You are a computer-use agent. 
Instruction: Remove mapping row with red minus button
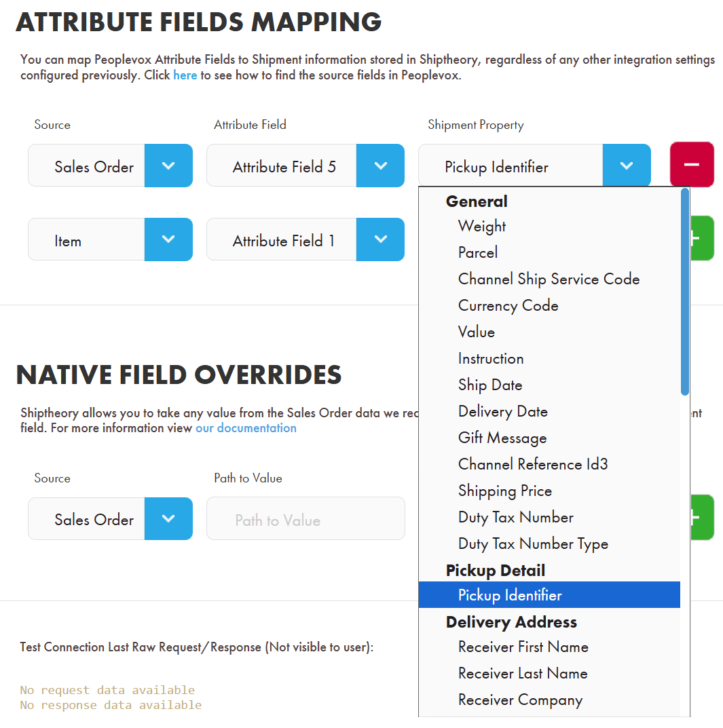point(691,165)
